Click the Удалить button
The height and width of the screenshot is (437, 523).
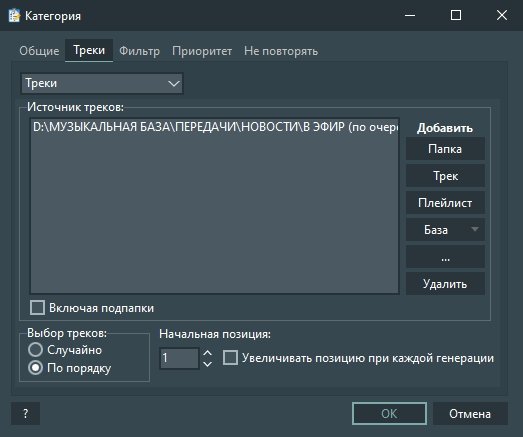coord(445,284)
